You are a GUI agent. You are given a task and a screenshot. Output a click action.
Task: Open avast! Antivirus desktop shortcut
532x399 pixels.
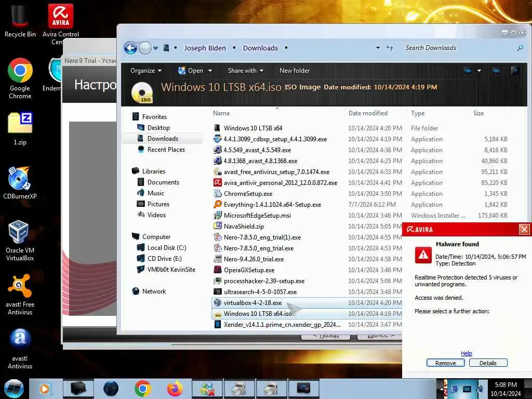[x=20, y=349]
